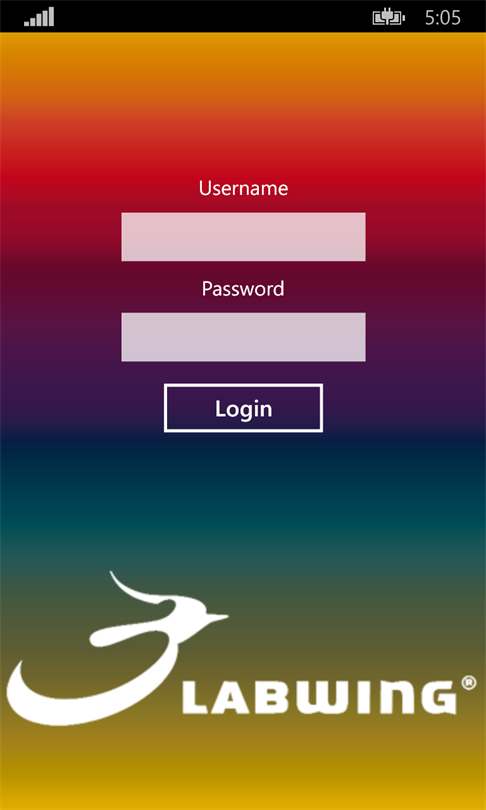The height and width of the screenshot is (810, 486).
Task: Click the Labwing bird logo
Action: coord(117,649)
